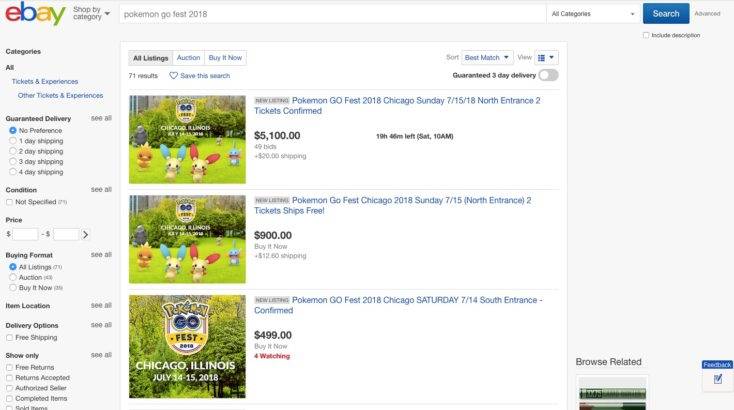Open the SATURDAY 7/14 South Entrance listing
Image resolution: width=734 pixels, height=410 pixels.
click(398, 305)
